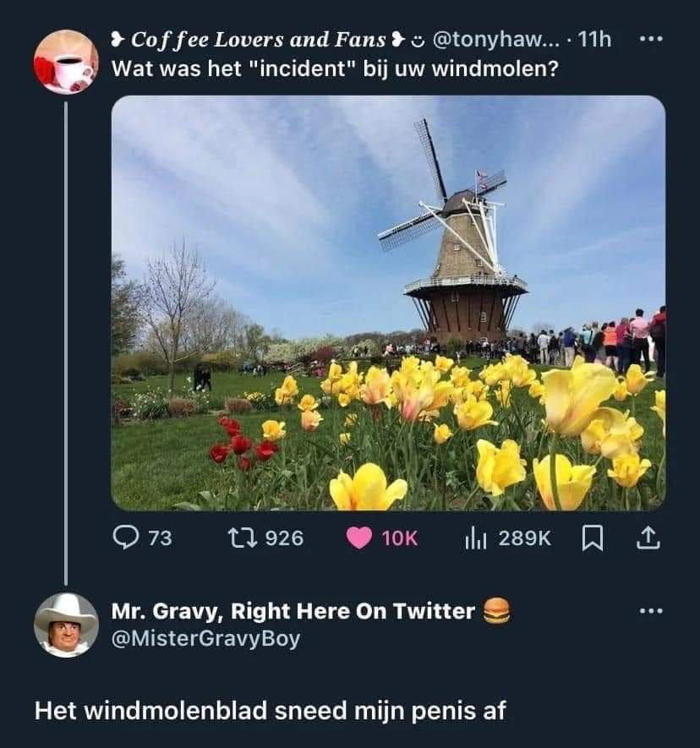
Task: Enlarge the windmill and tulips photo
Action: tap(388, 303)
